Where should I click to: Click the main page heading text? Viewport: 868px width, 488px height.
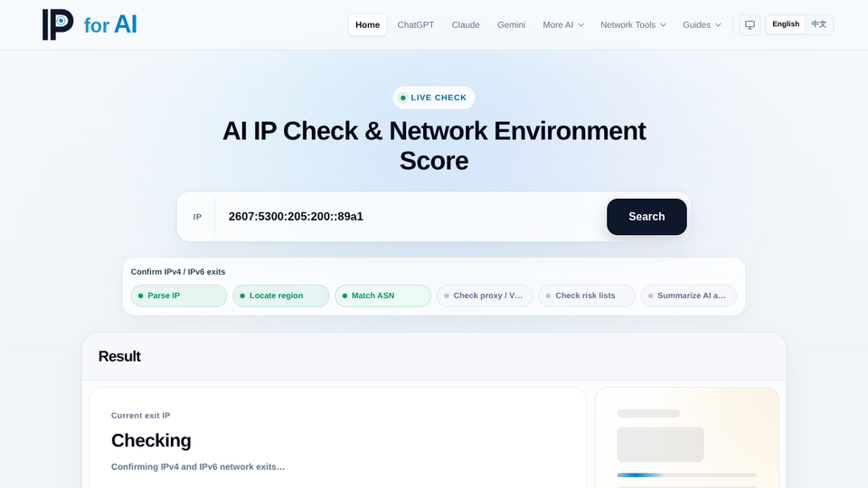[434, 146]
